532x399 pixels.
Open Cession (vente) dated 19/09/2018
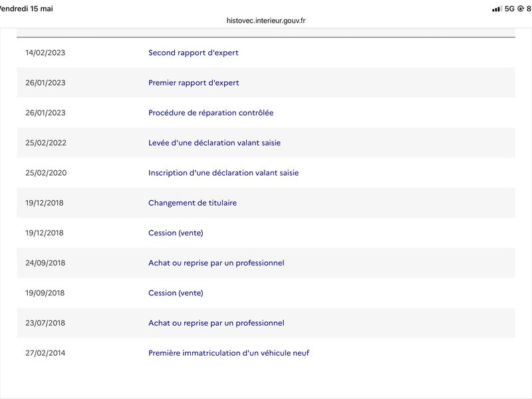(176, 293)
